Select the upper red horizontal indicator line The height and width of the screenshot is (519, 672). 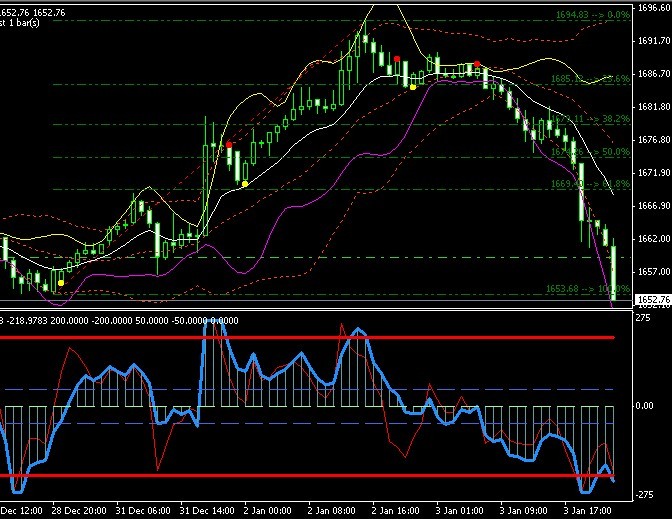(x=300, y=338)
